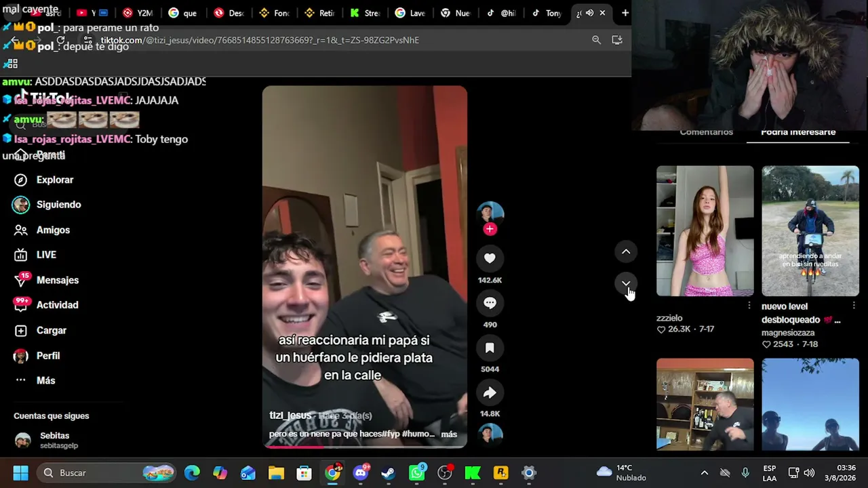868x488 pixels.
Task: Open Microsoft Edge from taskbar
Action: point(192,472)
